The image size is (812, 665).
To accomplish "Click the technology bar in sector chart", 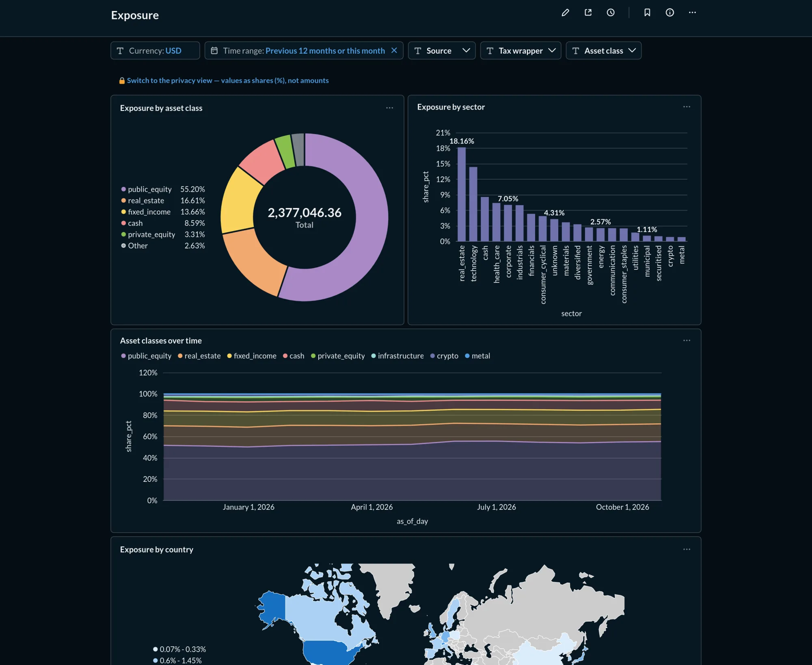I will [x=473, y=204].
